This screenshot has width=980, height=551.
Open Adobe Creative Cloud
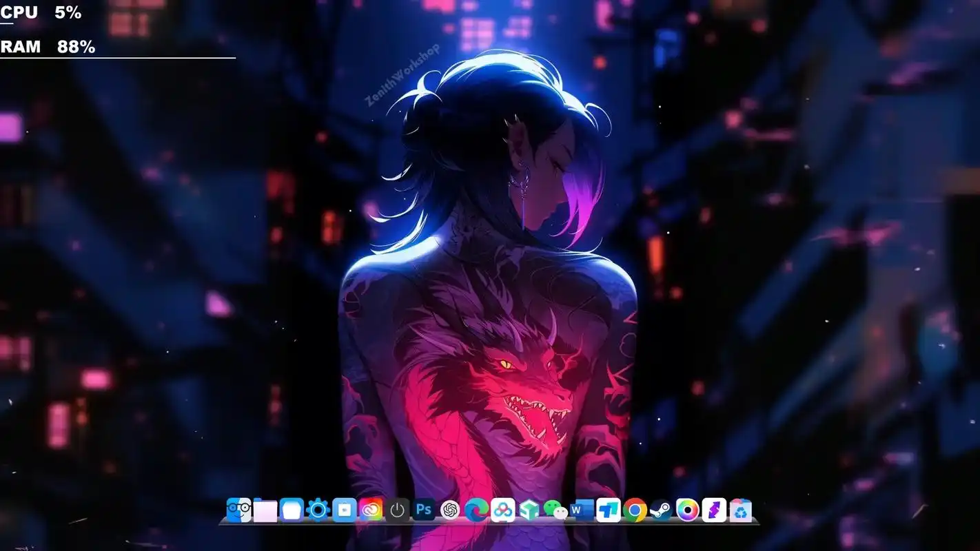point(371,510)
